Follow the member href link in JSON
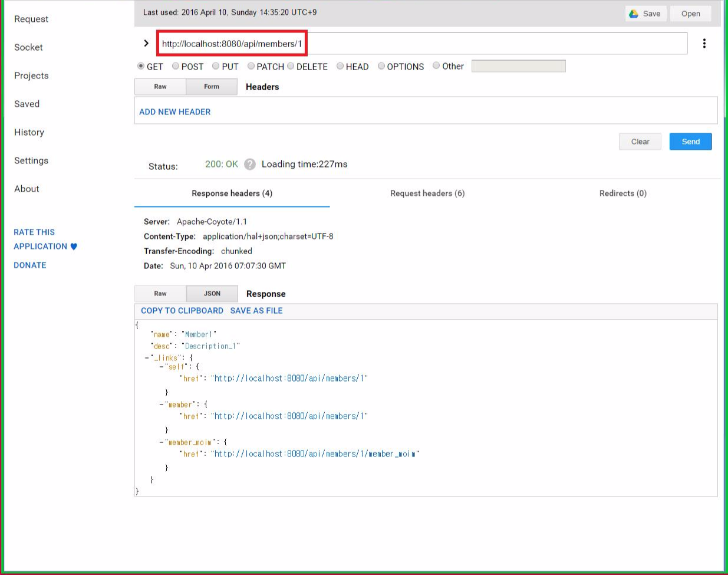This screenshot has width=728, height=575. (289, 416)
